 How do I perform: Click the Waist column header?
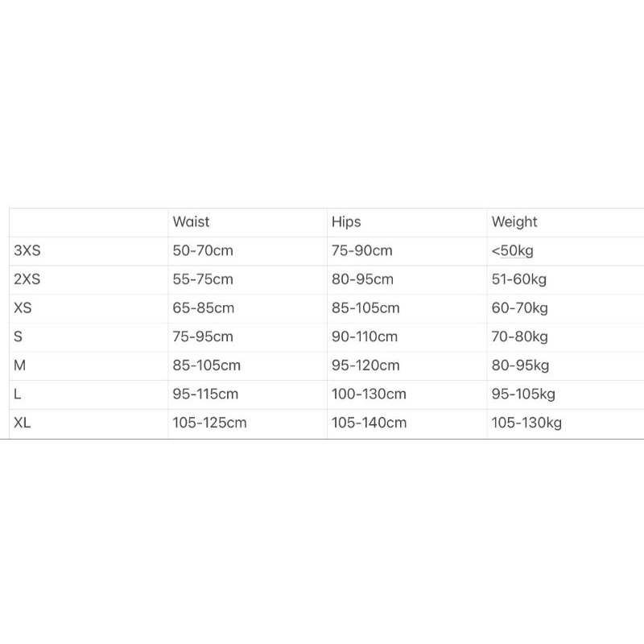click(191, 221)
